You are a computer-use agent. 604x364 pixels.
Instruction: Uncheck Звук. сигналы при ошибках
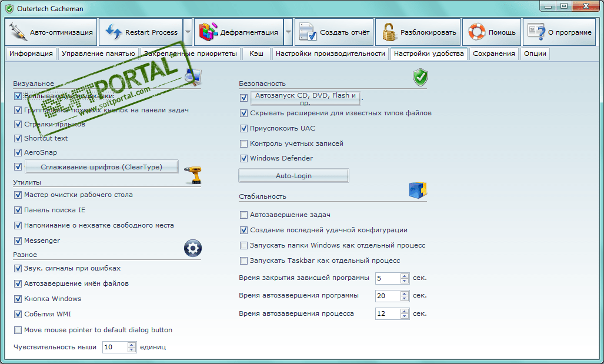click(18, 269)
